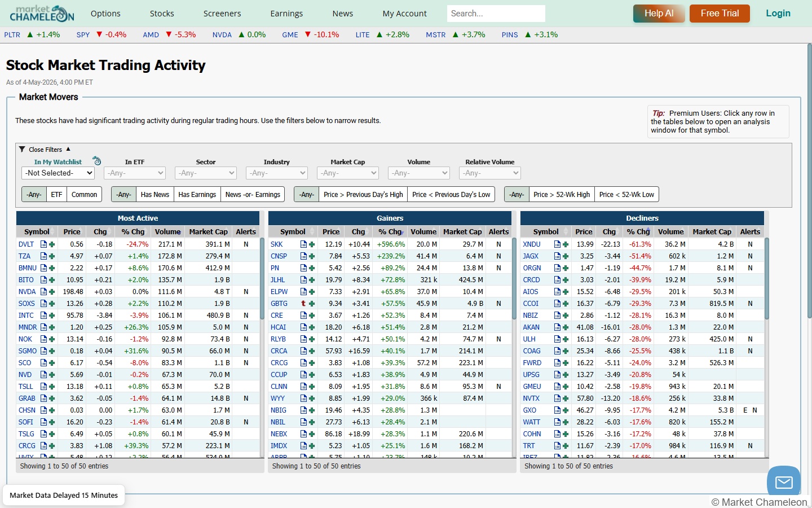Open the News menu

342,14
